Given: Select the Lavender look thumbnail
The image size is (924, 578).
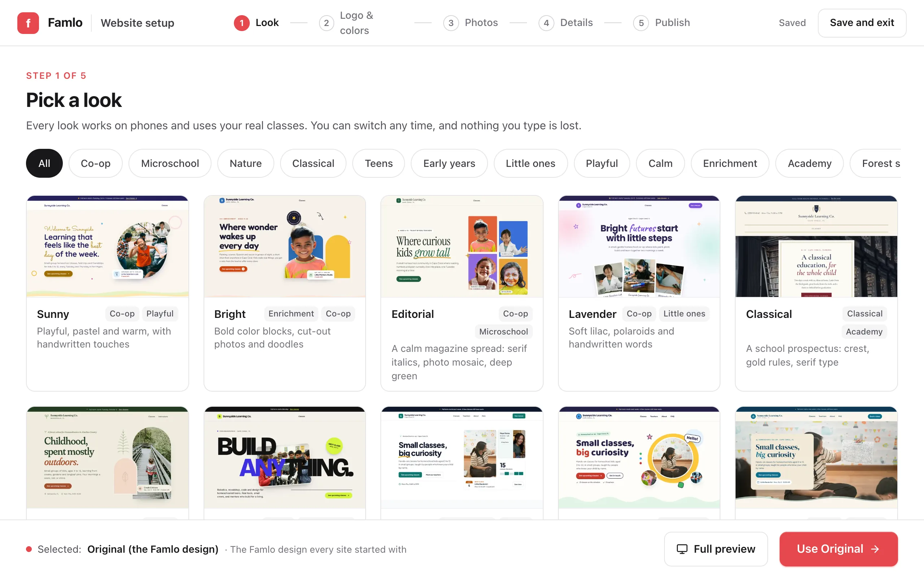Looking at the screenshot, I should 639,247.
